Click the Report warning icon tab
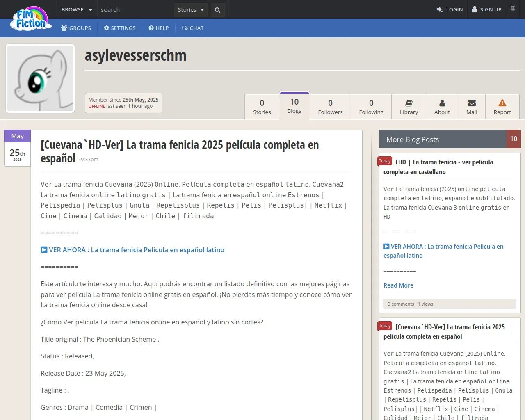Screen dimensions: 525x420 pyautogui.click(x=502, y=107)
